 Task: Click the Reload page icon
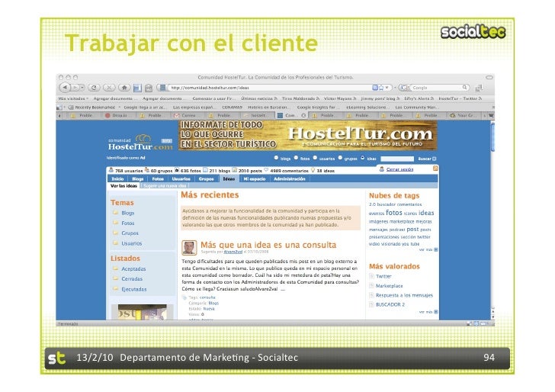pos(94,88)
